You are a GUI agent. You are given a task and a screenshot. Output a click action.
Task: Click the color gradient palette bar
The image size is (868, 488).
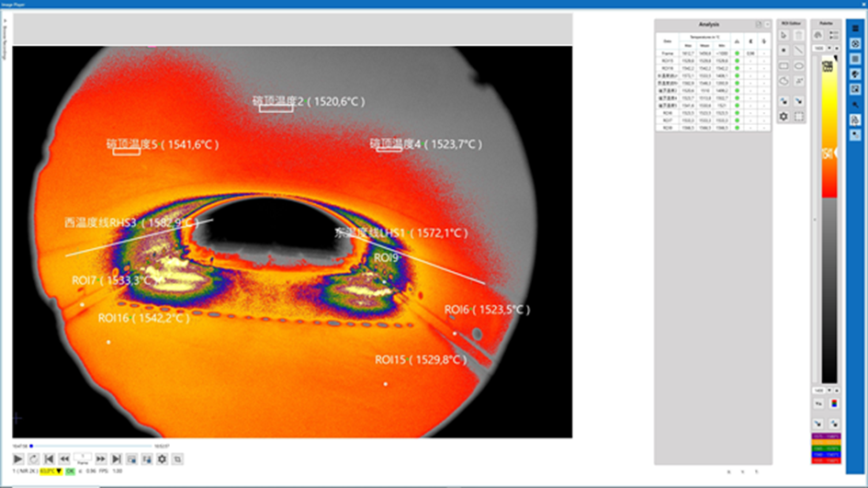coord(829,219)
